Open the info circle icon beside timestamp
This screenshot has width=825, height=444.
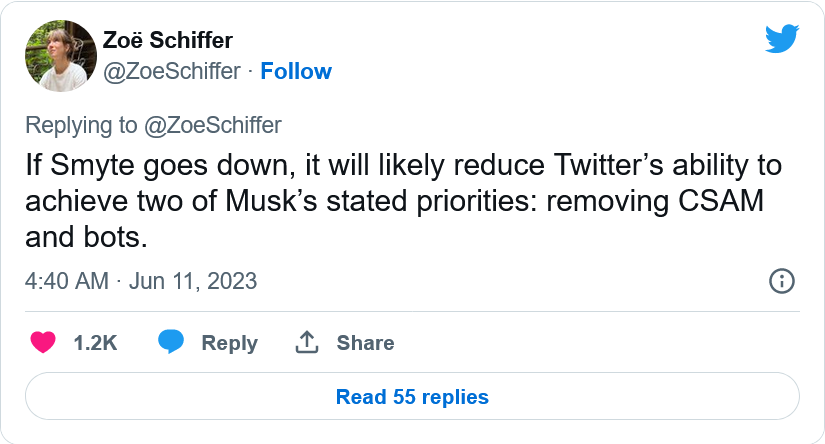coord(781,281)
